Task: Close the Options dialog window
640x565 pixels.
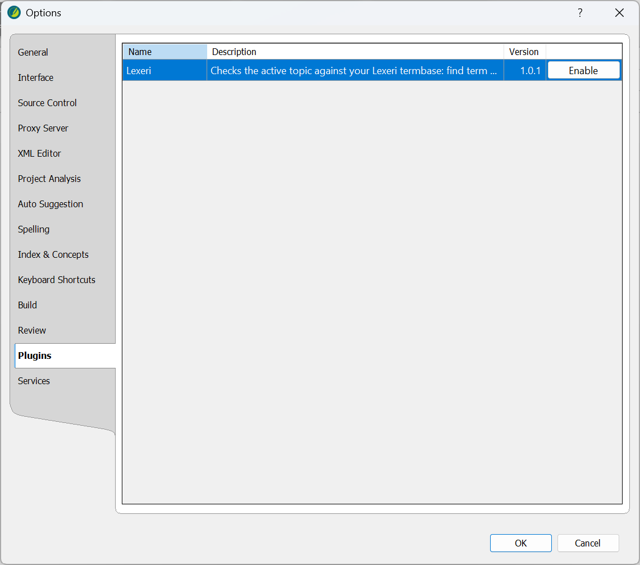Action: click(x=619, y=13)
